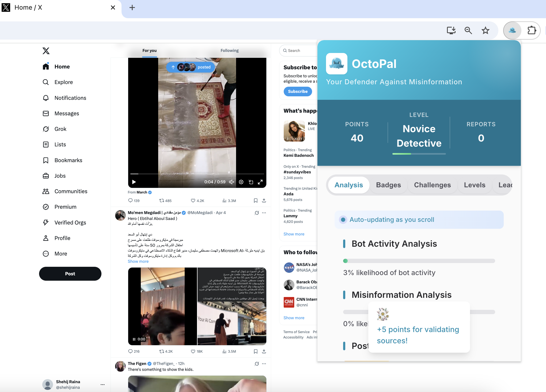Open video settings gear icon

[241, 182]
